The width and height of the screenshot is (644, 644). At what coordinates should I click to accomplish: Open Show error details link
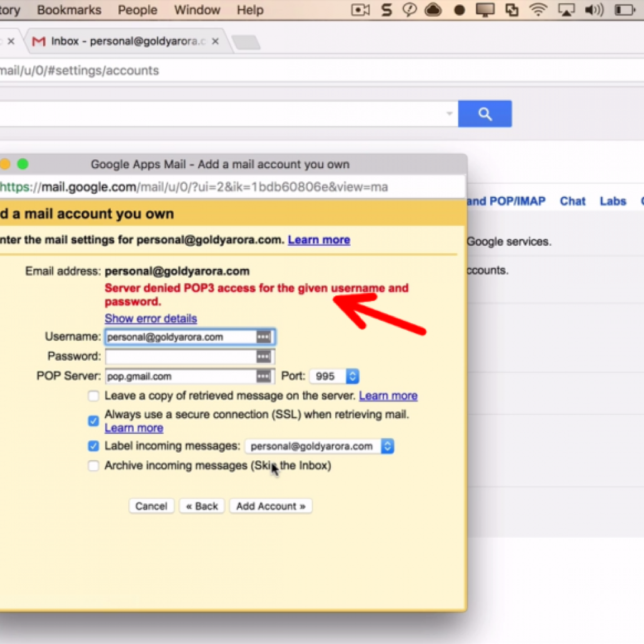tap(151, 319)
